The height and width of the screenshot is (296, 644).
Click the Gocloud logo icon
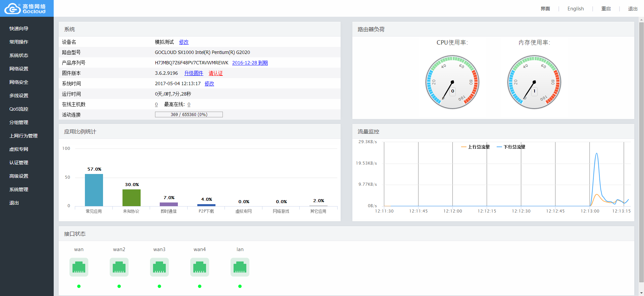click(12, 9)
